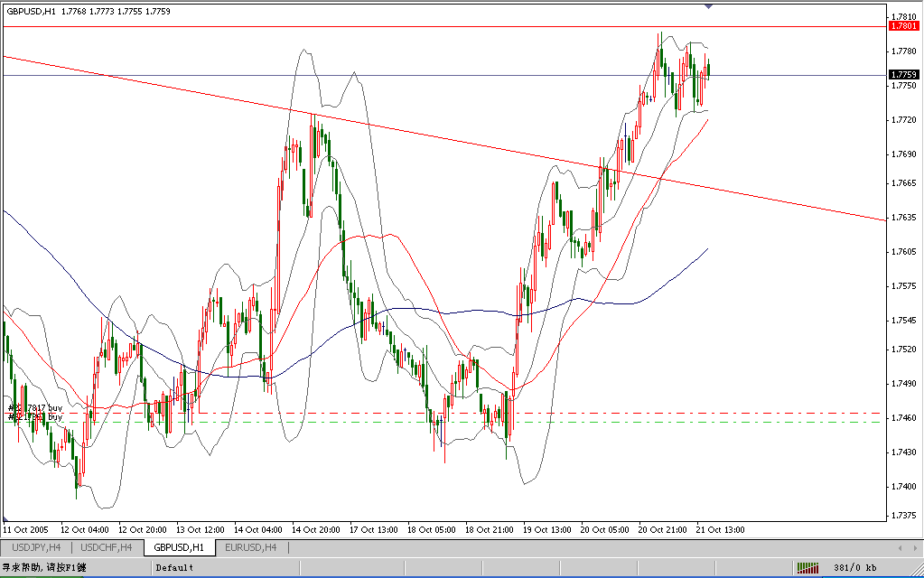Click the chart tabs scroll-right arrow
924x578 pixels.
click(915, 548)
